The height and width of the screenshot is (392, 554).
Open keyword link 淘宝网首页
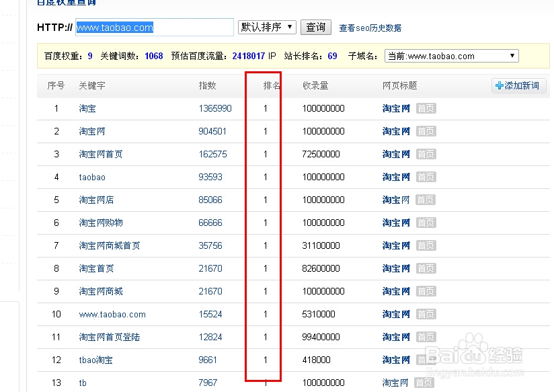point(101,154)
